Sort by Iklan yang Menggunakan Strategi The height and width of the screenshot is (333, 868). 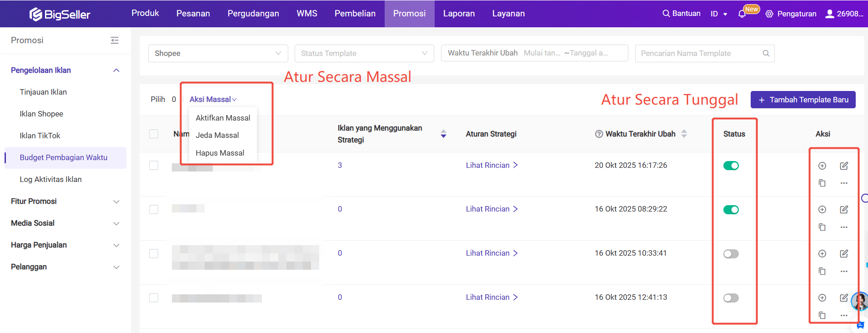tap(443, 134)
